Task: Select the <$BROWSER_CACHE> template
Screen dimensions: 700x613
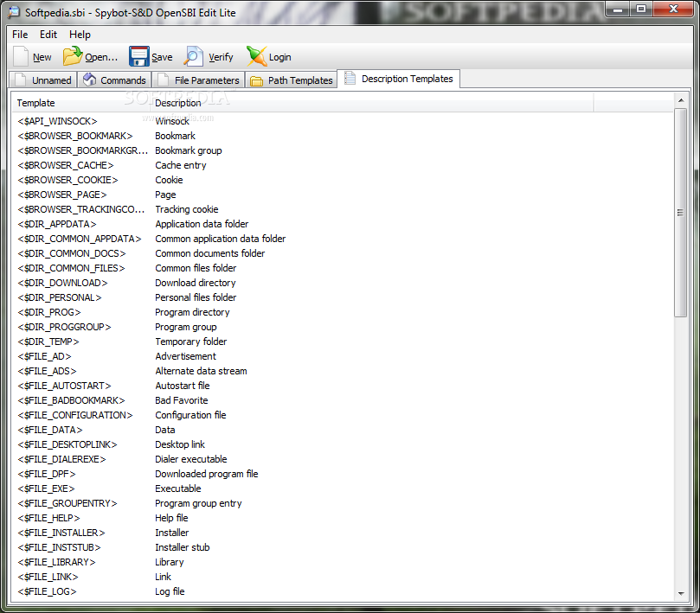Action: point(66,165)
